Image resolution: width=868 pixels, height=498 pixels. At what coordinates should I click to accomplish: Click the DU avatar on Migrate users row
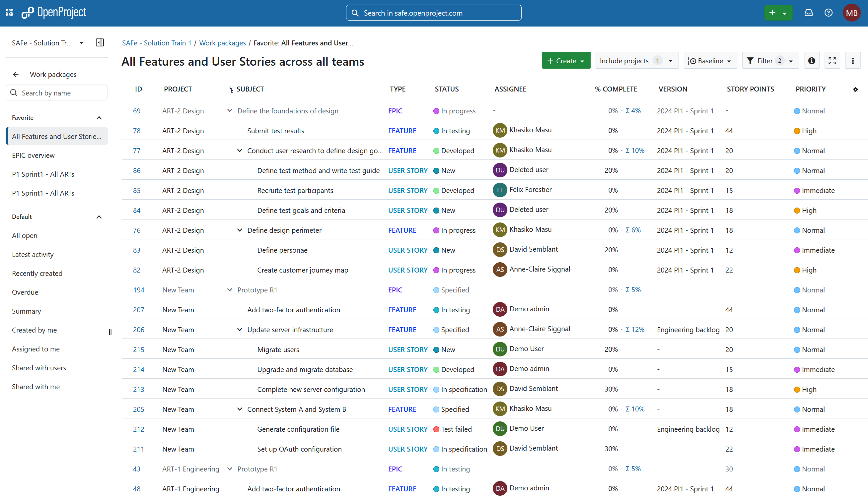point(500,349)
